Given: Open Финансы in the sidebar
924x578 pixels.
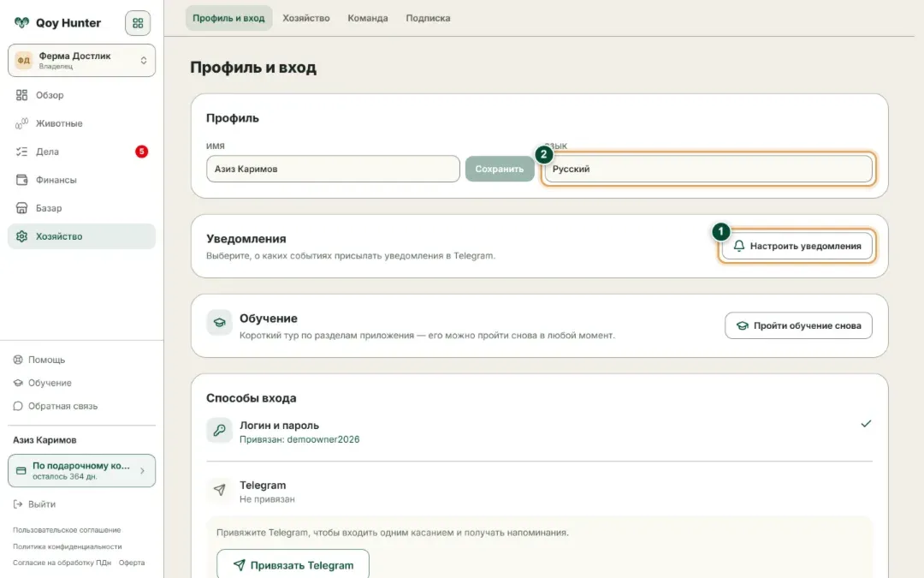Looking at the screenshot, I should click(81, 180).
